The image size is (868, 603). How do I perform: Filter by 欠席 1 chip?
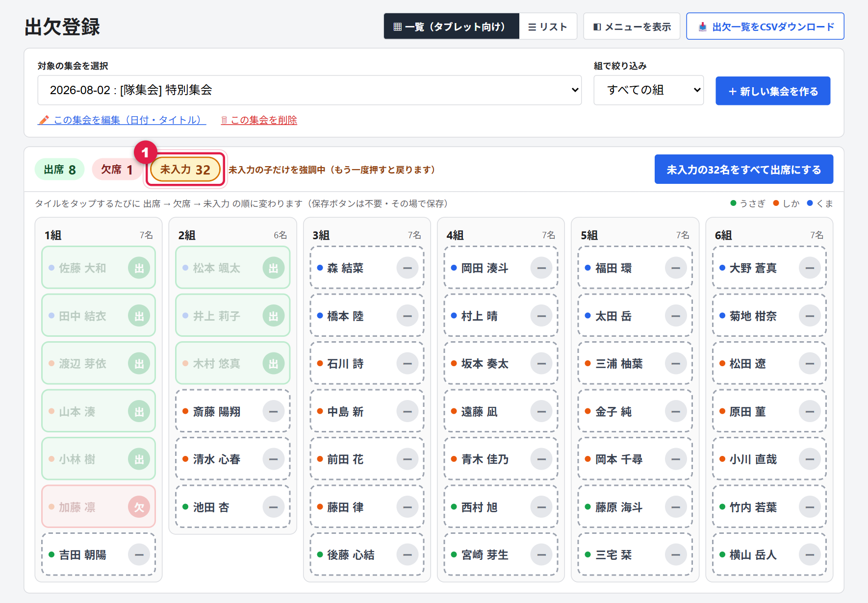[x=117, y=170]
